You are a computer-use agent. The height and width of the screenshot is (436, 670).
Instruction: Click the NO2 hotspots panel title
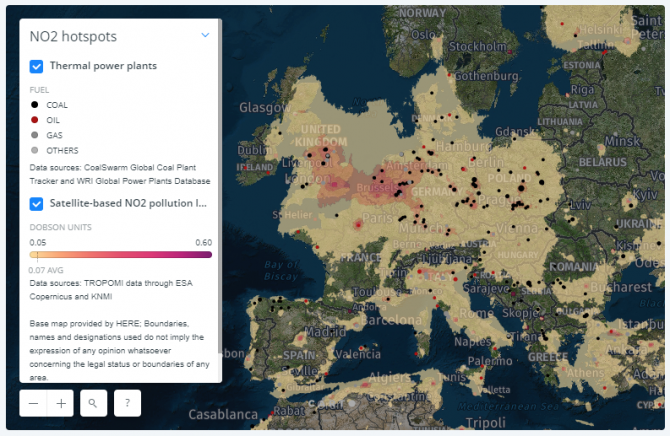tap(73, 37)
